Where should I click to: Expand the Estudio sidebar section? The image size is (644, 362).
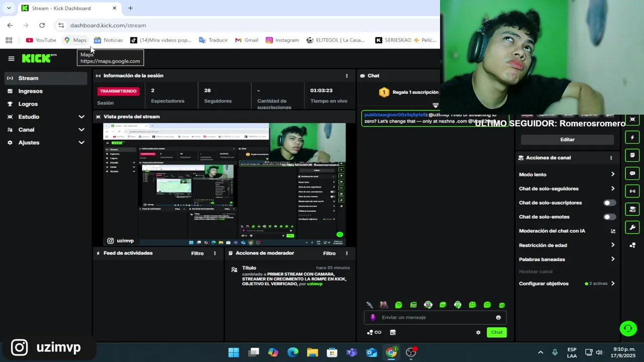coord(46,117)
